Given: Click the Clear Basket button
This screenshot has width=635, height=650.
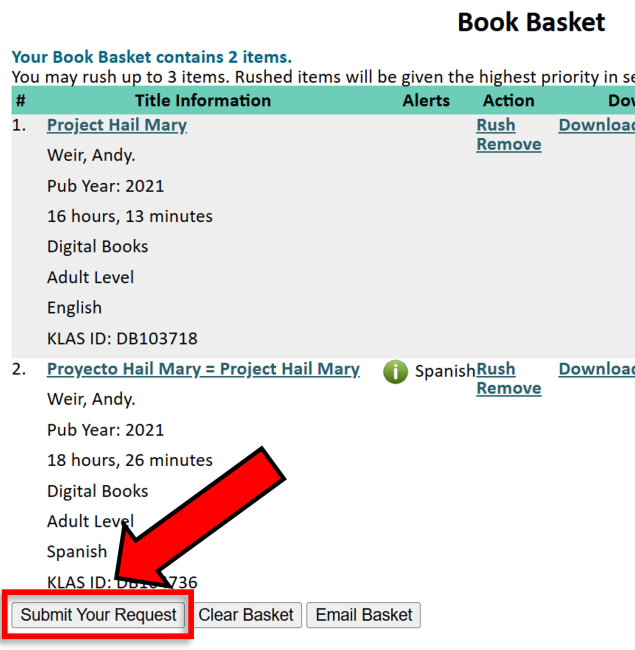Looking at the screenshot, I should 246,615.
